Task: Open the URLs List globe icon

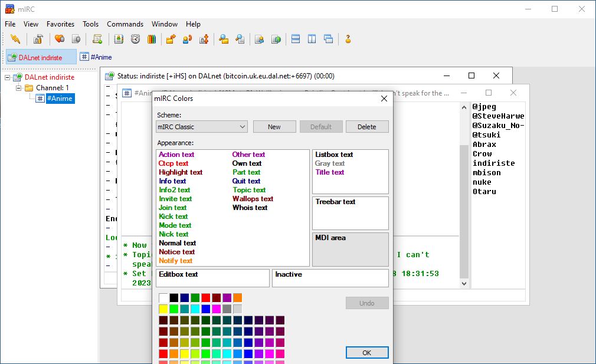Action: (276, 39)
